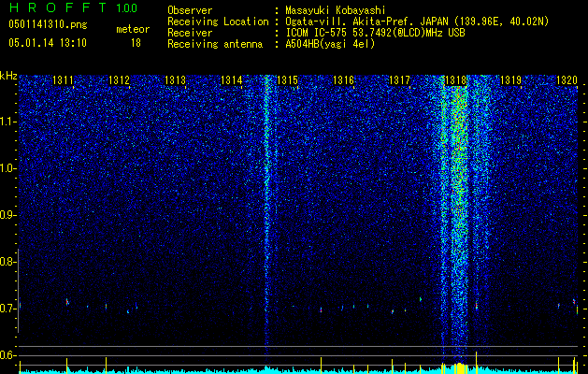
Task: Click the kHz axis unit label
Action: click(x=8, y=76)
